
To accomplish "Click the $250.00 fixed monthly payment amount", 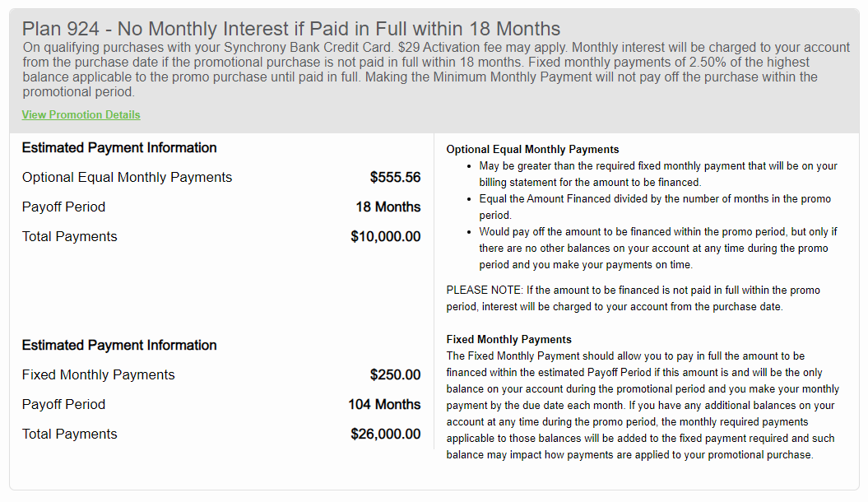I will tap(395, 374).
